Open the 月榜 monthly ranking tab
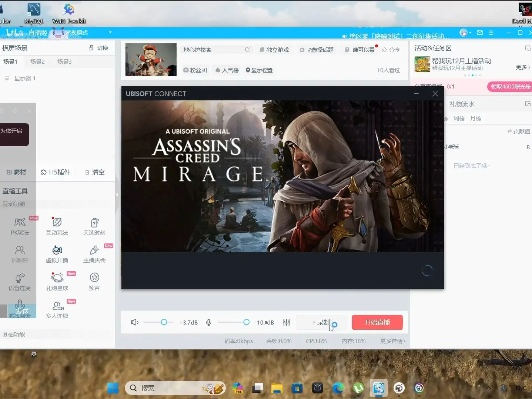Viewport: 532px width, 399px height. tap(476, 119)
